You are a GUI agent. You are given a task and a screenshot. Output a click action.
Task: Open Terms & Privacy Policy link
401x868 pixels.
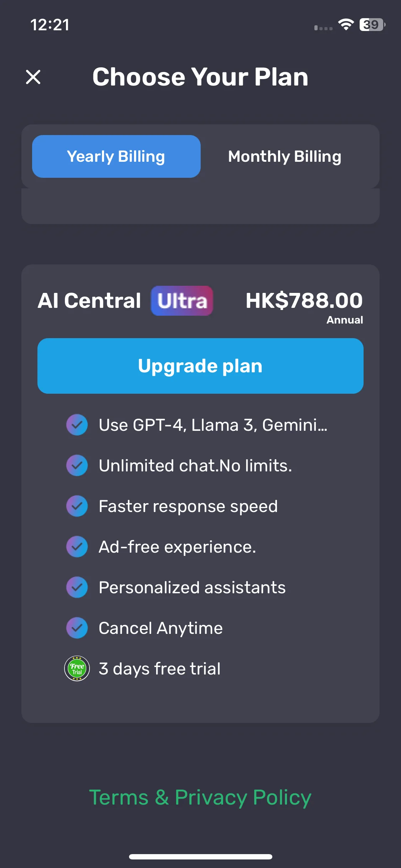200,797
